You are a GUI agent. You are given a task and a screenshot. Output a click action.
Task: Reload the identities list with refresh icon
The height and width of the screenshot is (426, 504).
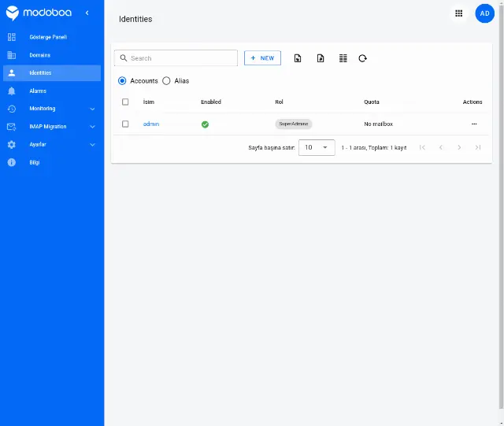362,58
